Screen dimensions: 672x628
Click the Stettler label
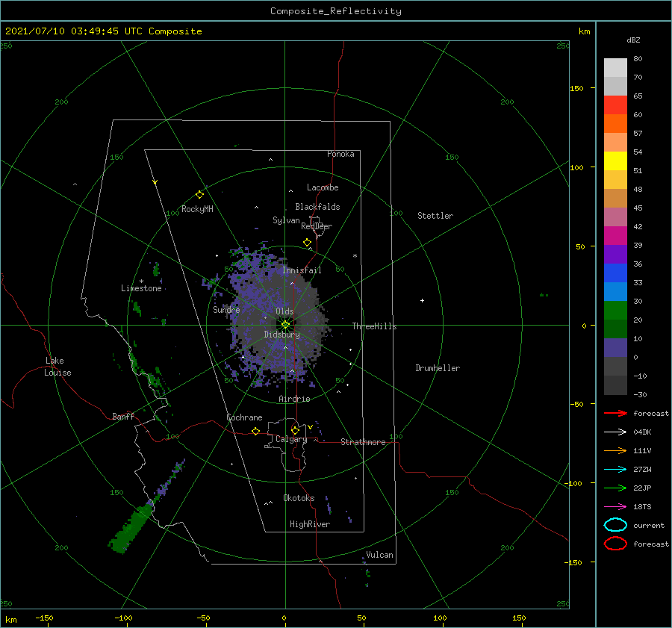(435, 216)
